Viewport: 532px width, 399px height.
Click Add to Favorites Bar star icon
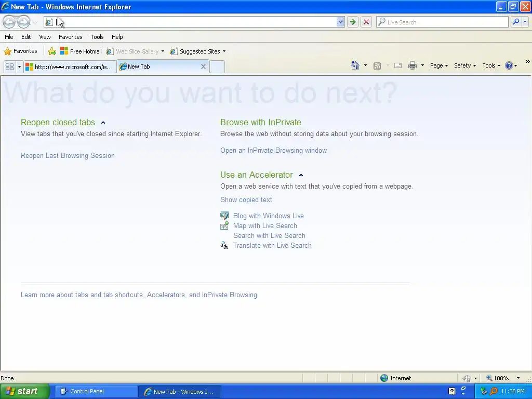[52, 51]
